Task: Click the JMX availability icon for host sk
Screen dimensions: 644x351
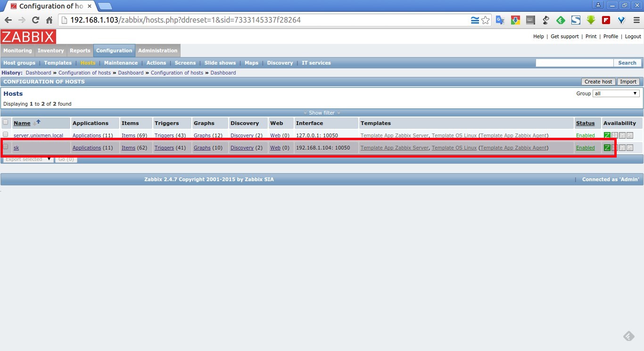Action: [622, 148]
